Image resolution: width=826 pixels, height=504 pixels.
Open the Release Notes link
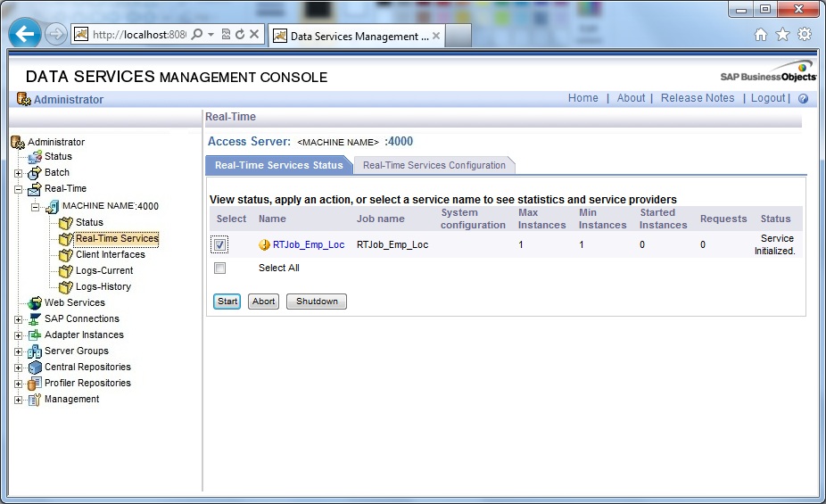[x=698, y=98]
